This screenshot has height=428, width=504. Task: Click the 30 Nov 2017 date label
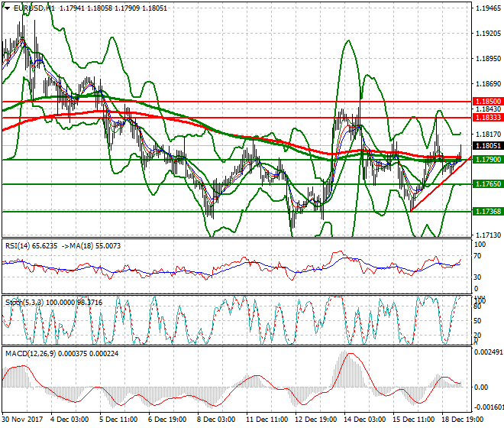22,420
